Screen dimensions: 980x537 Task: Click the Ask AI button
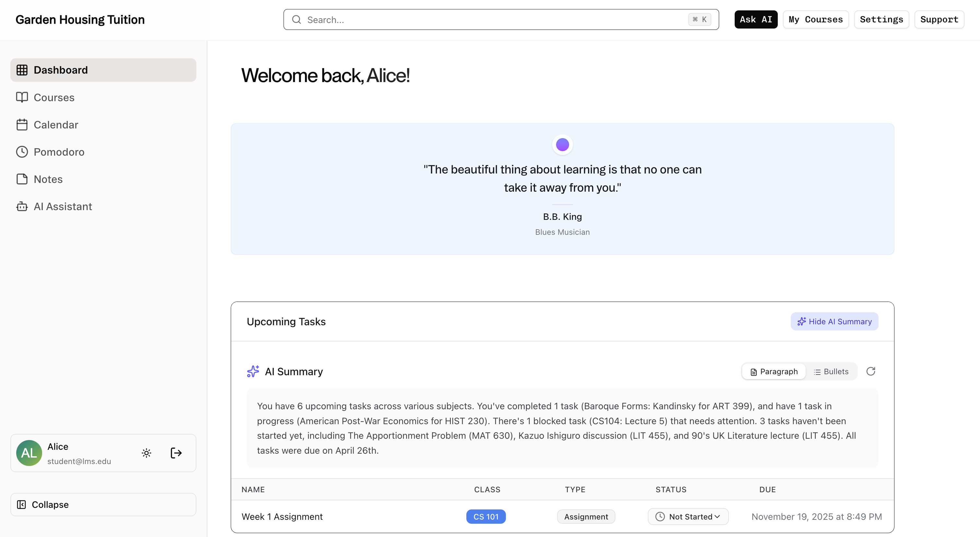click(755, 19)
